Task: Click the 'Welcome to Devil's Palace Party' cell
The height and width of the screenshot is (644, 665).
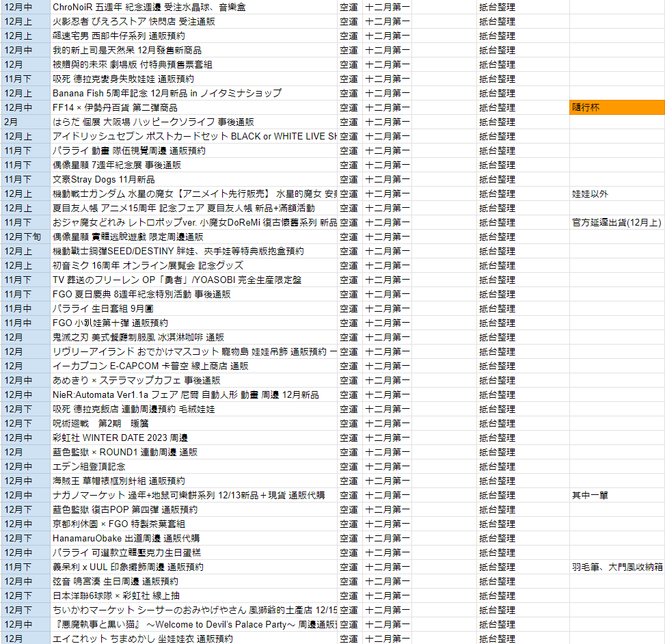Action: (x=194, y=624)
